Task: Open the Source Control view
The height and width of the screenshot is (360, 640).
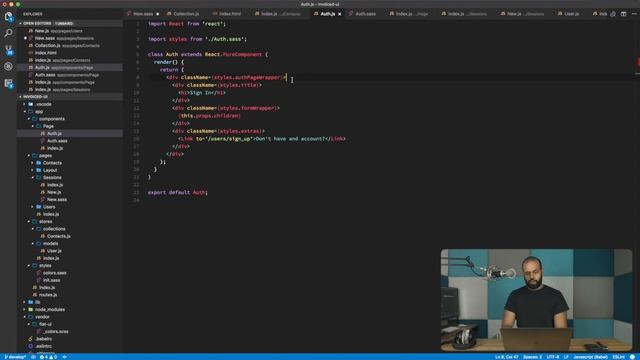Action: [8, 50]
